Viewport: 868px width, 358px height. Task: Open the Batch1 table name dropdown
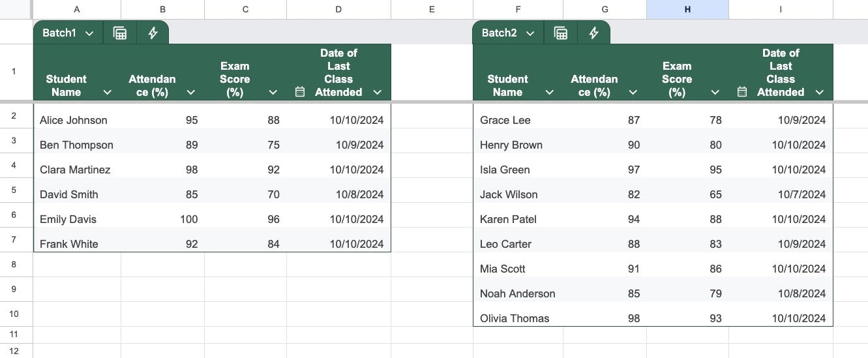[x=89, y=33]
